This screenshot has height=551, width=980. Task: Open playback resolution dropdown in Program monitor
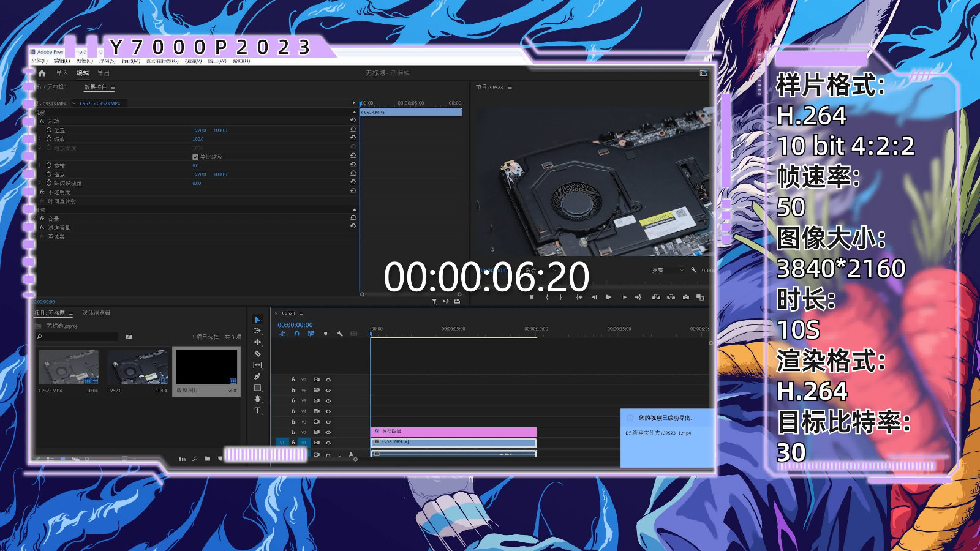point(668,270)
